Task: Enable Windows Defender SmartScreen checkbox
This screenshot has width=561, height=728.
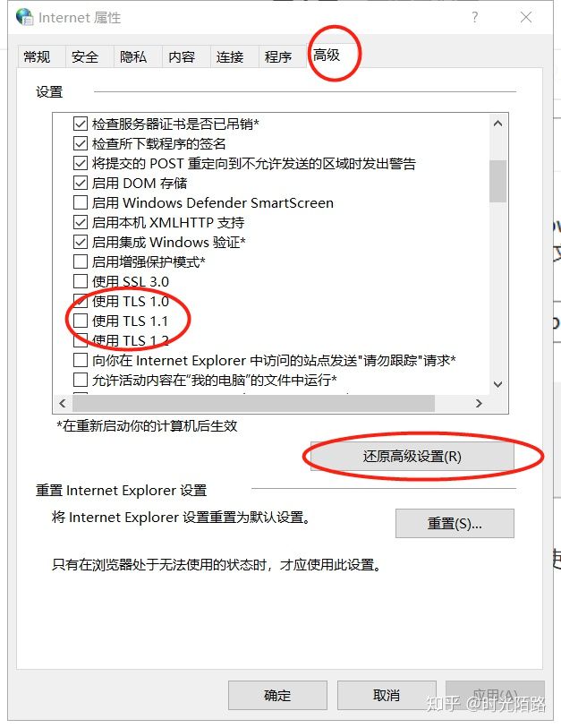Action: pyautogui.click(x=81, y=202)
